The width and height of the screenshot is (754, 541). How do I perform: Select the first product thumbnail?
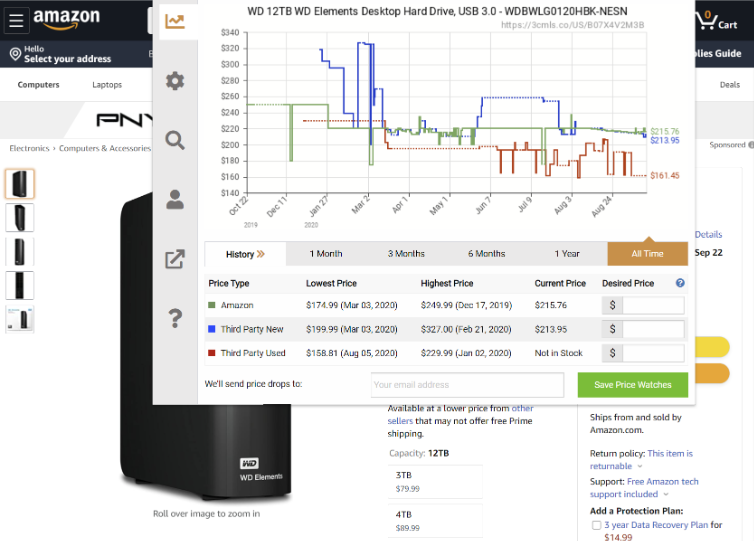pos(20,184)
